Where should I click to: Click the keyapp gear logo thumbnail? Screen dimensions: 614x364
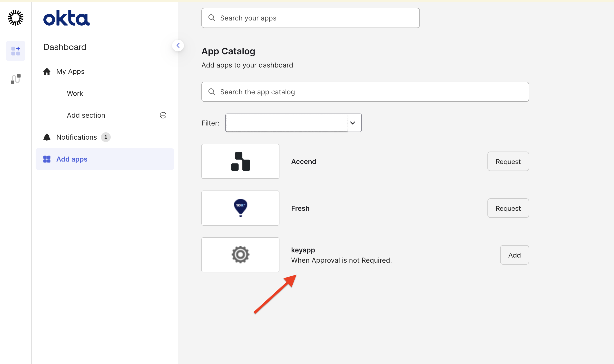pos(240,255)
